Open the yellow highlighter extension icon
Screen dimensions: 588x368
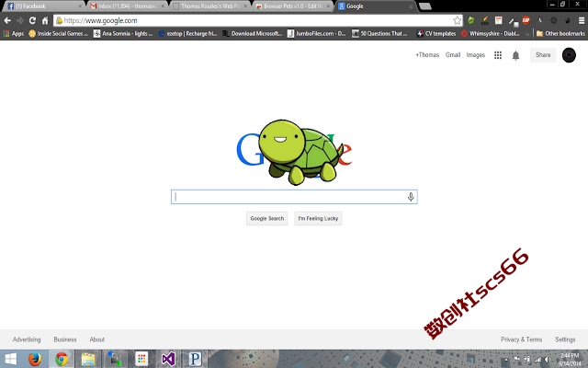point(485,20)
